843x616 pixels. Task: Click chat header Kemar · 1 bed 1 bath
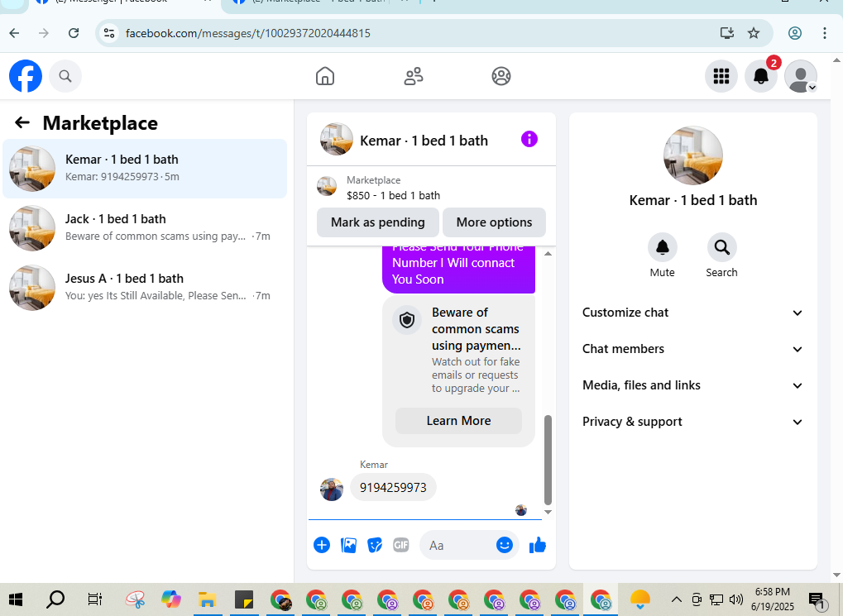[x=424, y=141]
